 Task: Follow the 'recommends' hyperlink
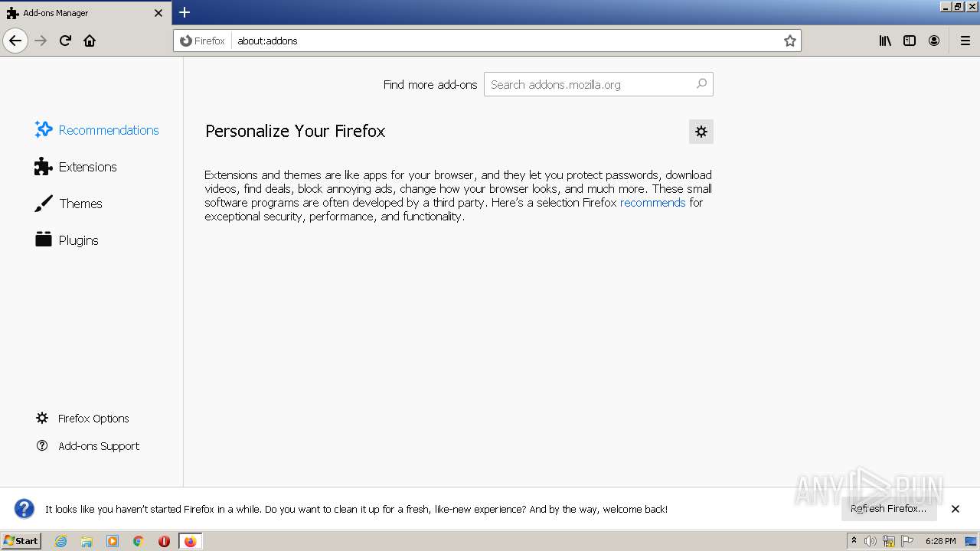tap(652, 203)
